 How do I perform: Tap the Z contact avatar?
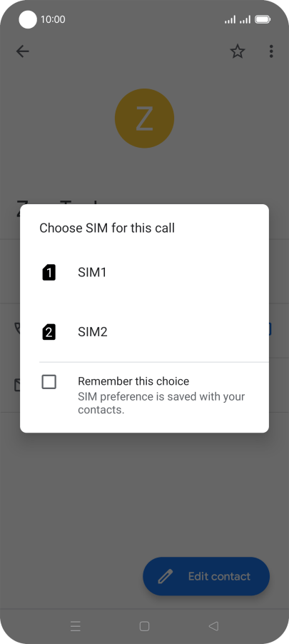tap(144, 119)
